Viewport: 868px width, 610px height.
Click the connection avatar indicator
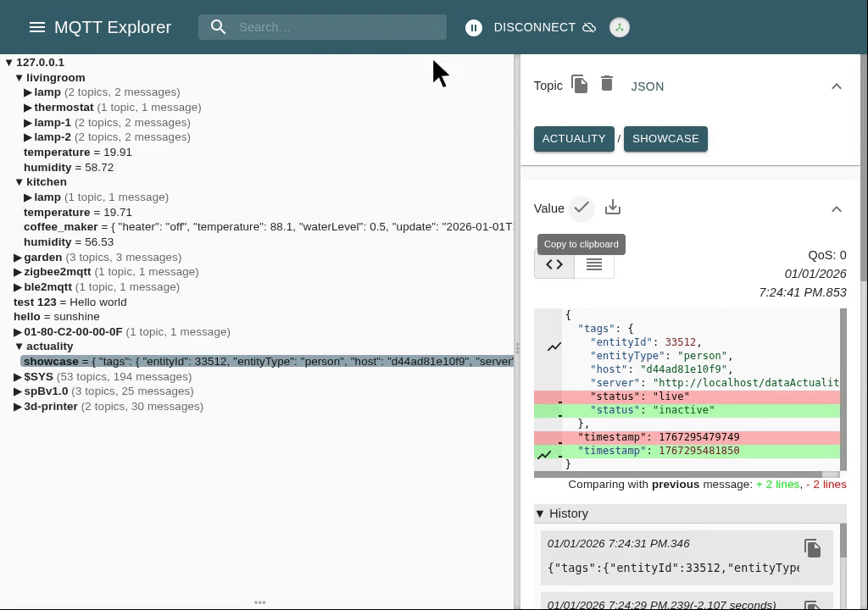(x=620, y=28)
